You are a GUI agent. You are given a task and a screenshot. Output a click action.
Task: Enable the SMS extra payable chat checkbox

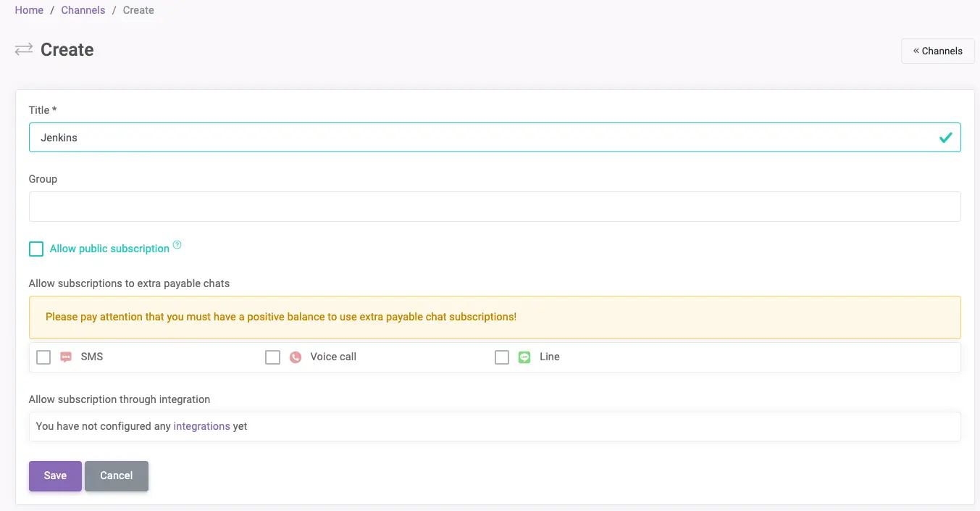tap(43, 357)
